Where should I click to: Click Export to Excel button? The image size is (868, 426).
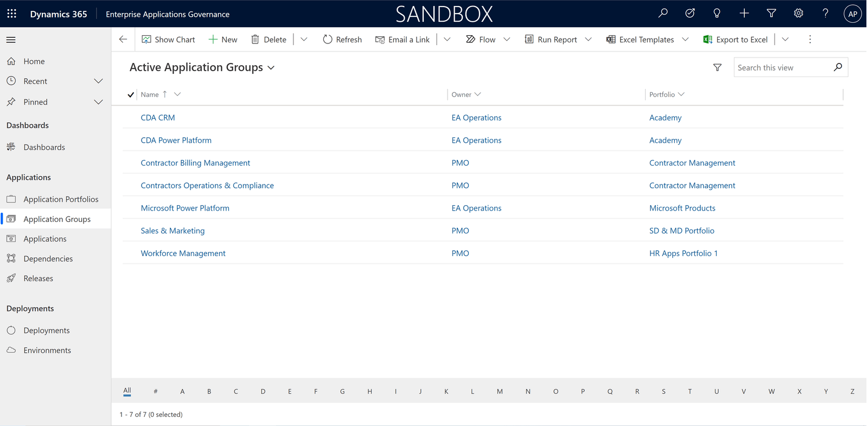(x=736, y=40)
